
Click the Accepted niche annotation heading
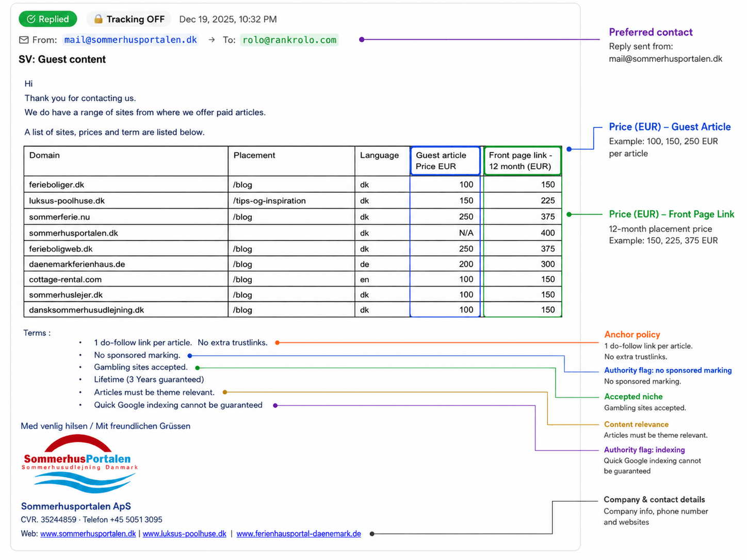click(x=633, y=397)
